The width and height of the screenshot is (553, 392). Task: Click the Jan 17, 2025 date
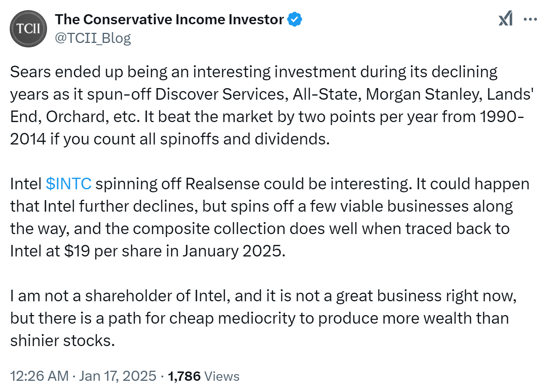[x=118, y=376]
